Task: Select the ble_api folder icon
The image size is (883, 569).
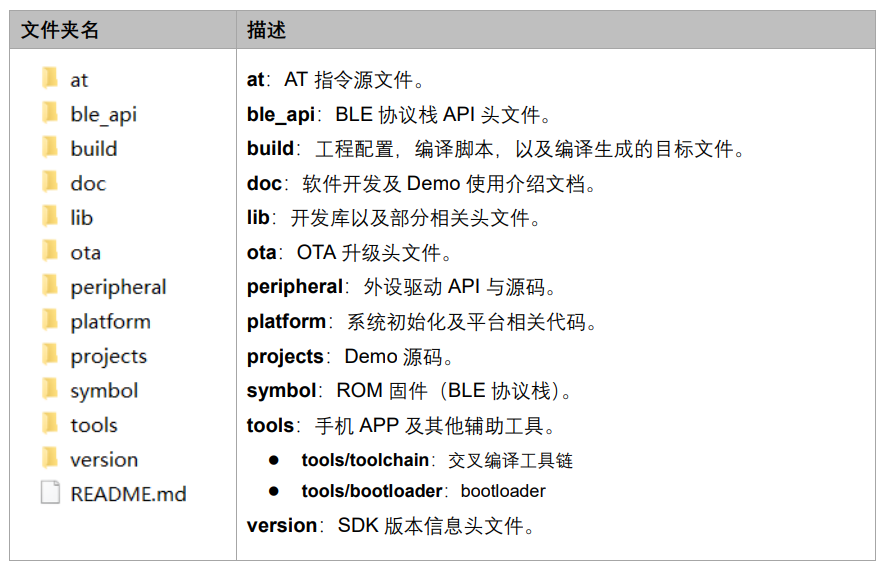Action: coord(50,112)
